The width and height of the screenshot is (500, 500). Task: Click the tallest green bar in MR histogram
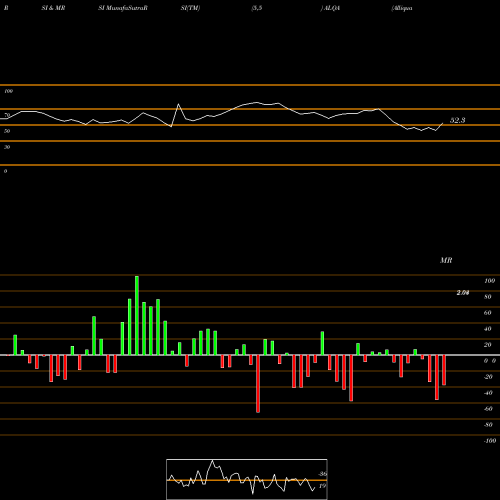pos(137,315)
